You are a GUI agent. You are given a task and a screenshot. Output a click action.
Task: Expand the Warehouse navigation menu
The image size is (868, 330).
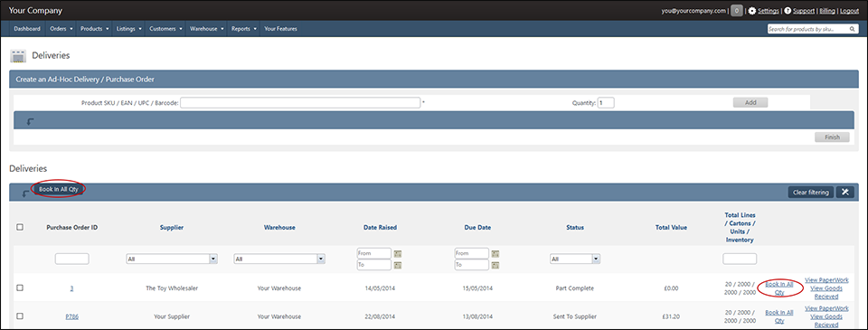click(x=206, y=28)
